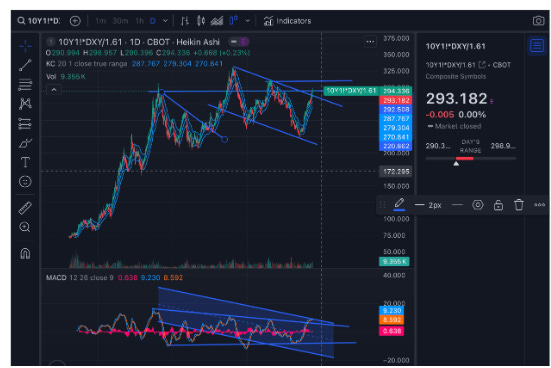Screen dimensions: 551x368
Task: Open the emoji icons tool
Action: click(x=25, y=182)
